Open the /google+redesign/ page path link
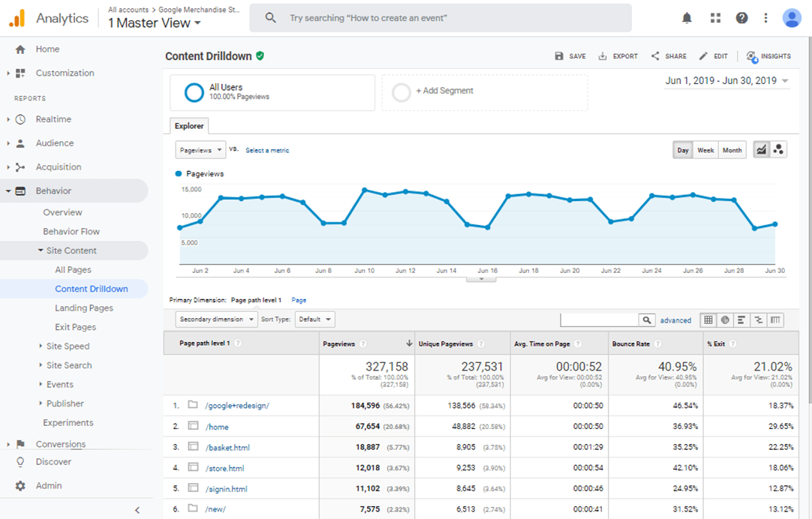 237,406
